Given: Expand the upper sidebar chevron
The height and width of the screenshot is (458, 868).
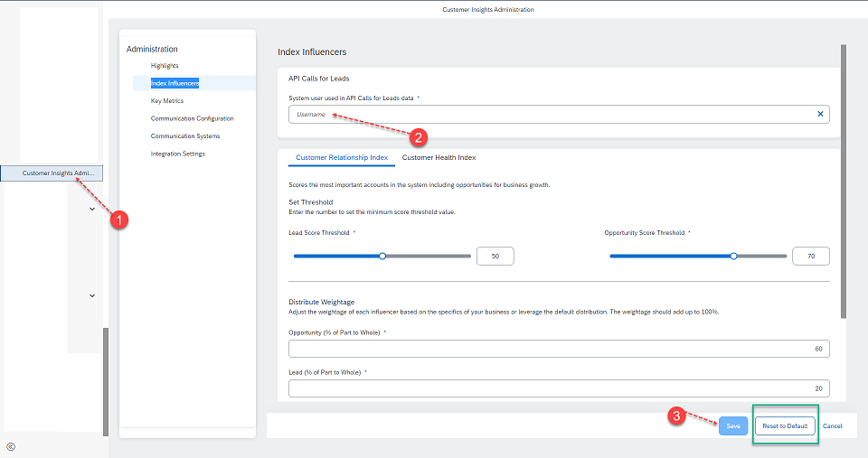Looking at the screenshot, I should (x=92, y=209).
